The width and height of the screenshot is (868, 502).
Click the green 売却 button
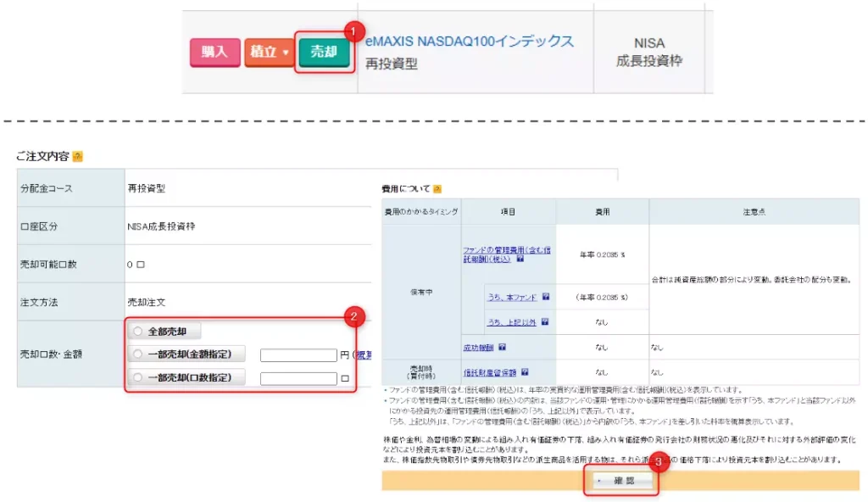pos(325,52)
